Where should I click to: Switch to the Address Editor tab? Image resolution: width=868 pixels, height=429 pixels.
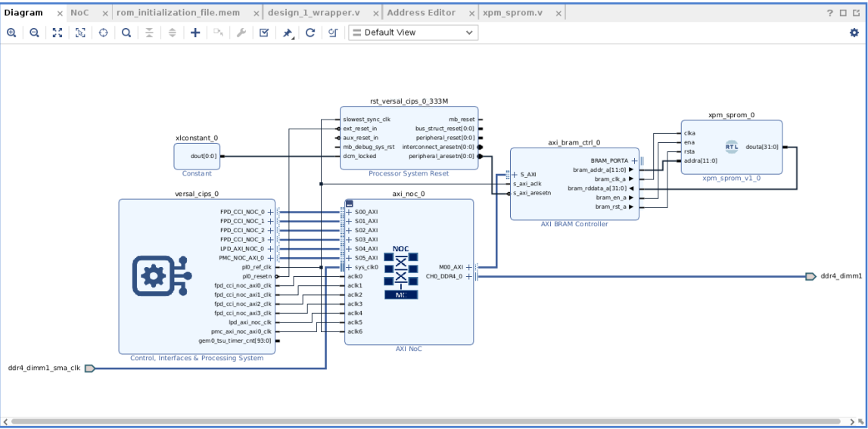pos(421,13)
